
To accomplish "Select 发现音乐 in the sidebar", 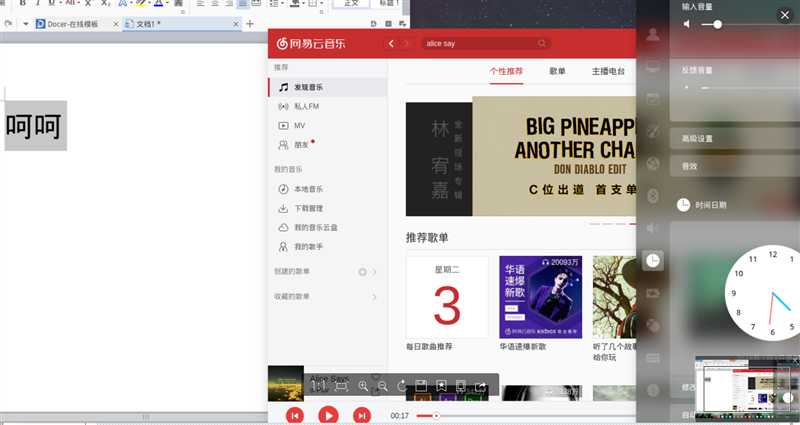I will (328, 87).
